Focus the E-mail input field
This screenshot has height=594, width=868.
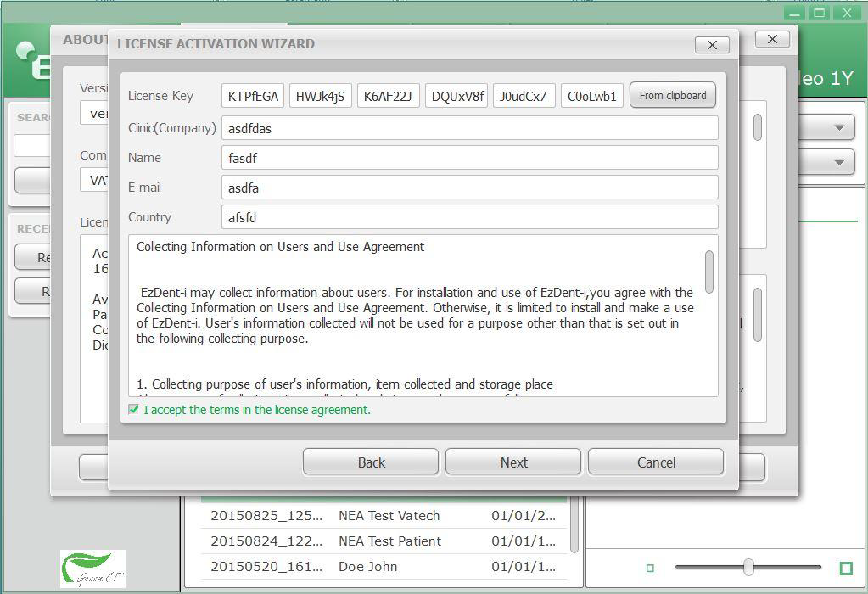[x=470, y=188]
